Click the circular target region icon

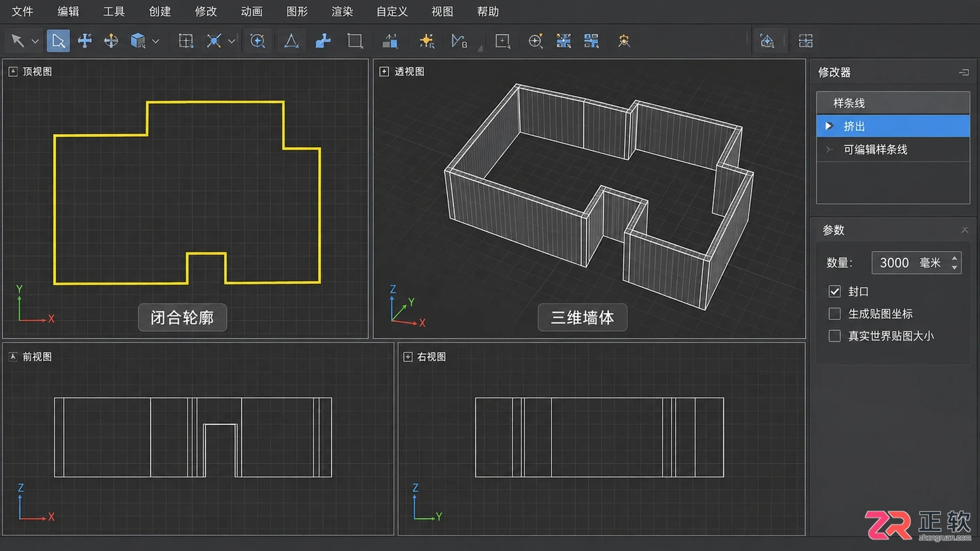tap(257, 41)
